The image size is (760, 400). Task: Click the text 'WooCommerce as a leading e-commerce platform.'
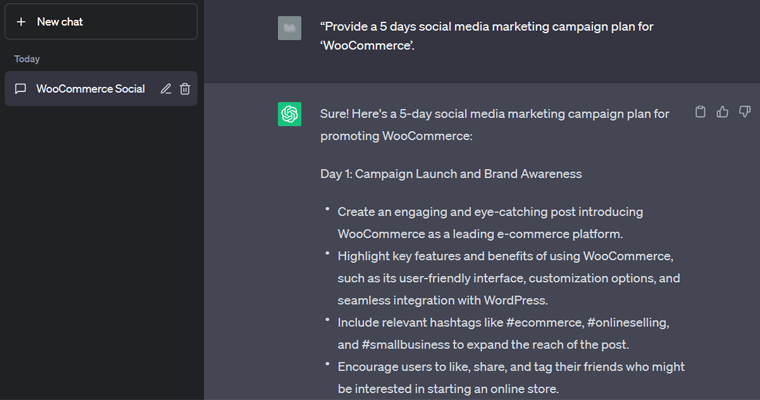(480, 234)
